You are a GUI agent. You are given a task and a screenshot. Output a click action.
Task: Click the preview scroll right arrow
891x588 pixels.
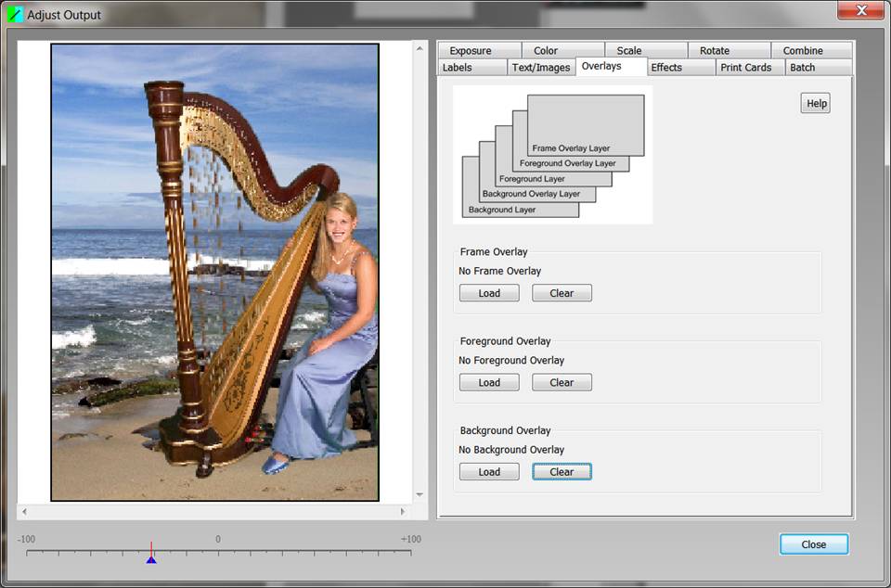(403, 512)
